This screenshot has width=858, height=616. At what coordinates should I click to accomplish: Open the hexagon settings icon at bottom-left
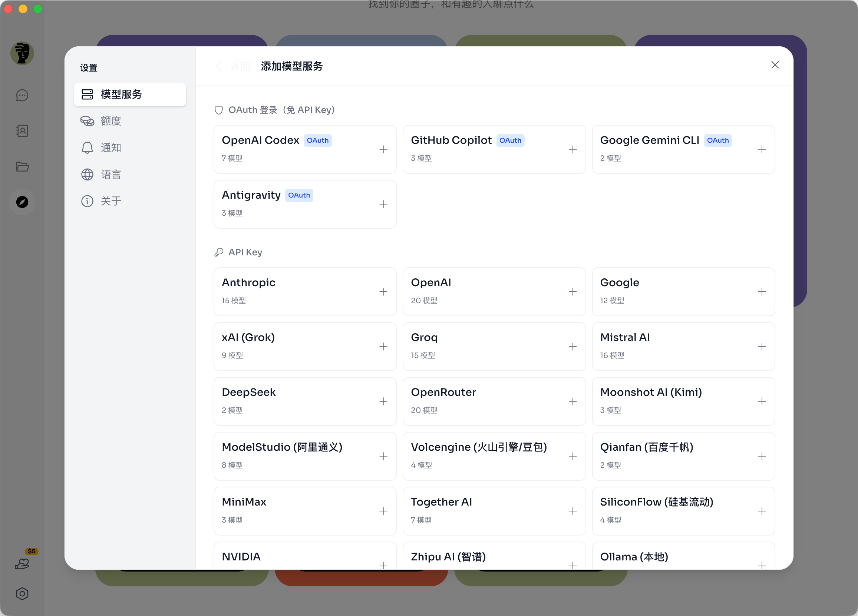(22, 593)
